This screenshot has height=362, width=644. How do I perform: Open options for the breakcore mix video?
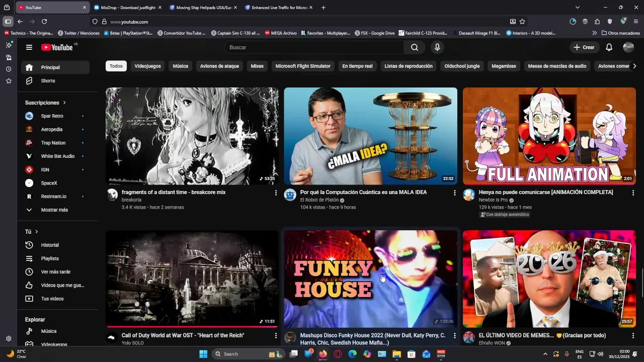[x=276, y=193]
